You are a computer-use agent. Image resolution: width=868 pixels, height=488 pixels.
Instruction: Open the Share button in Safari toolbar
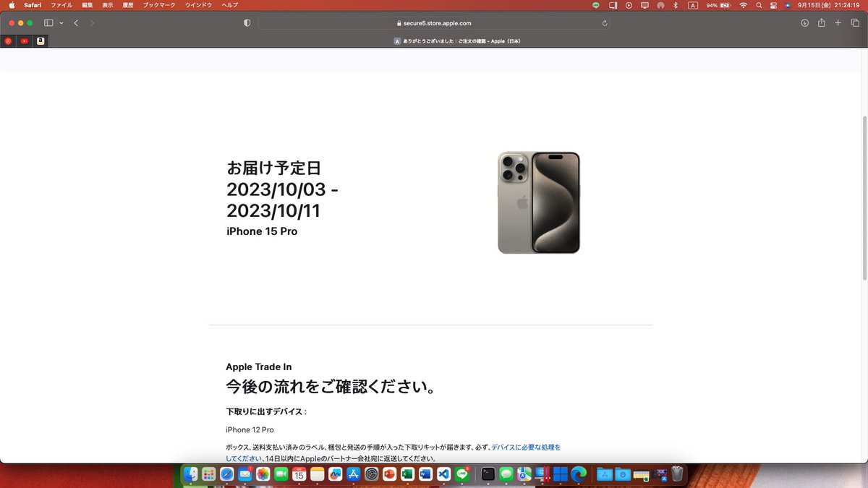821,23
